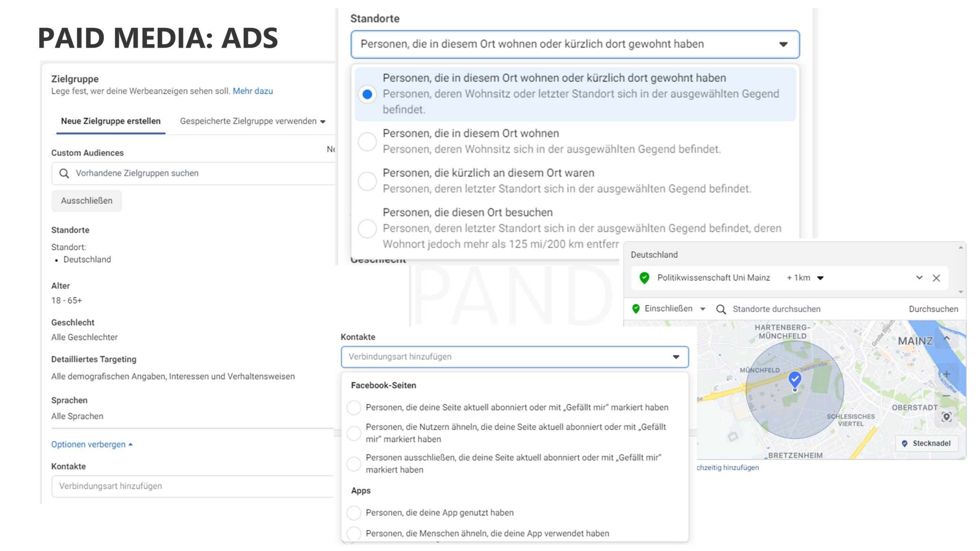Click 'Alle Sprachen' value

click(77, 416)
